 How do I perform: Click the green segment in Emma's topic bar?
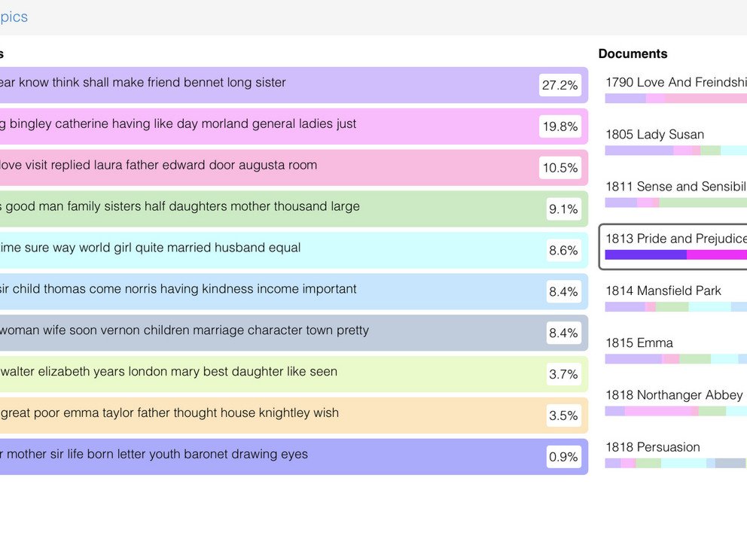click(x=696, y=357)
